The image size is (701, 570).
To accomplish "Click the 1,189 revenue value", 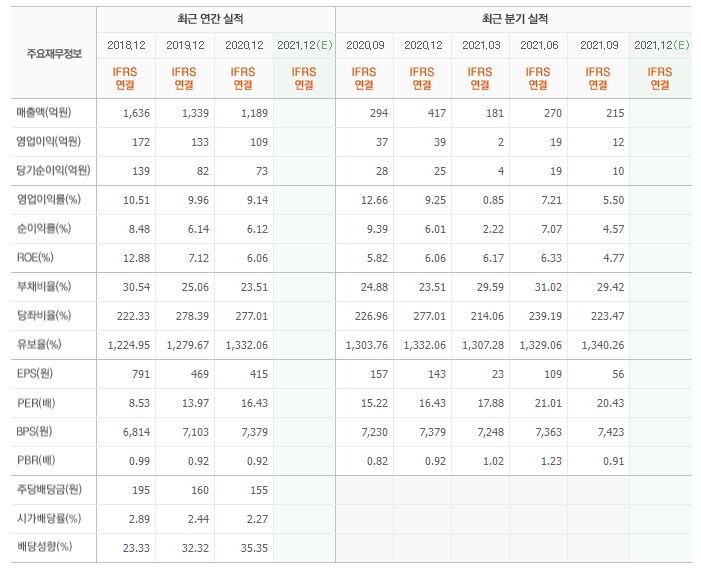I will (254, 113).
